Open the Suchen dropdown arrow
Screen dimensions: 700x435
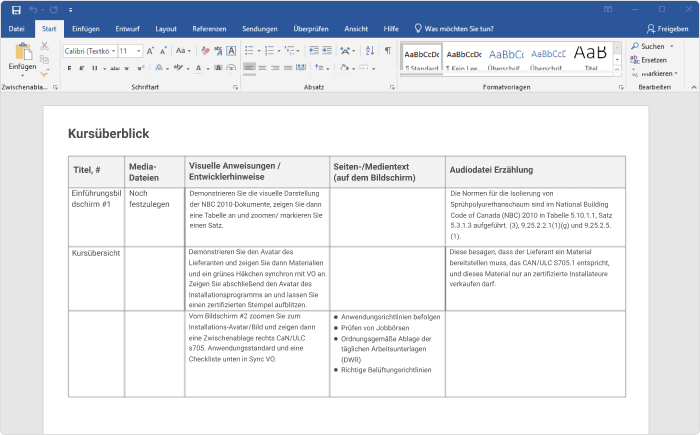671,46
